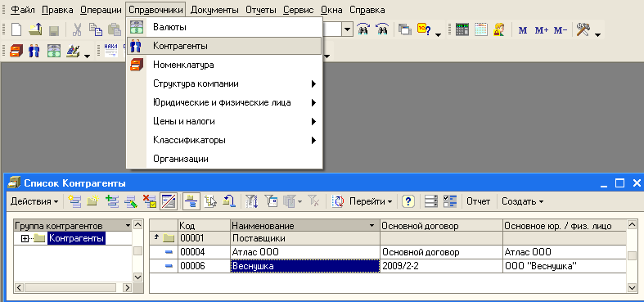
Task: Click the Copy icon in the main toolbar
Action: point(96,29)
